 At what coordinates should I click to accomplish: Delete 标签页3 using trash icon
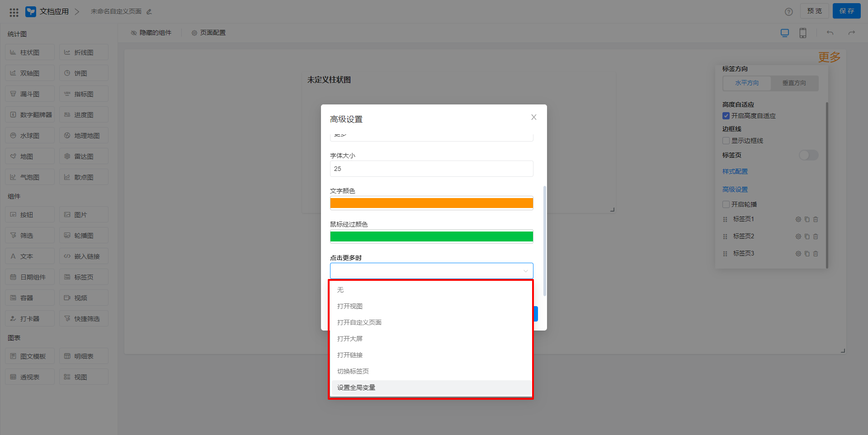[816, 254]
